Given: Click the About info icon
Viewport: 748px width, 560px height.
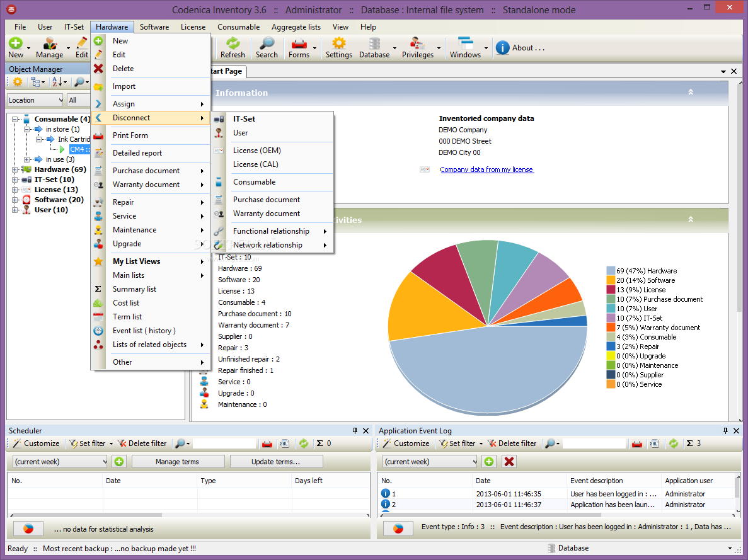Looking at the screenshot, I should [x=502, y=48].
